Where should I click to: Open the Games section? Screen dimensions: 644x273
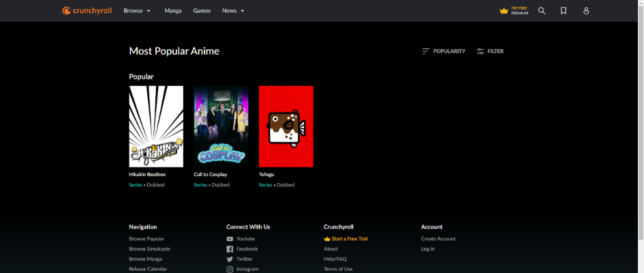coord(202,11)
